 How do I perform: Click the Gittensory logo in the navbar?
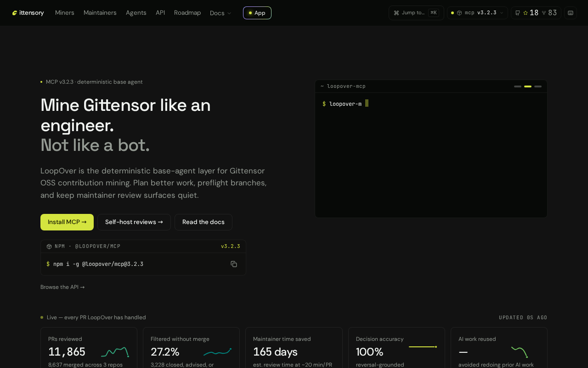pos(28,13)
